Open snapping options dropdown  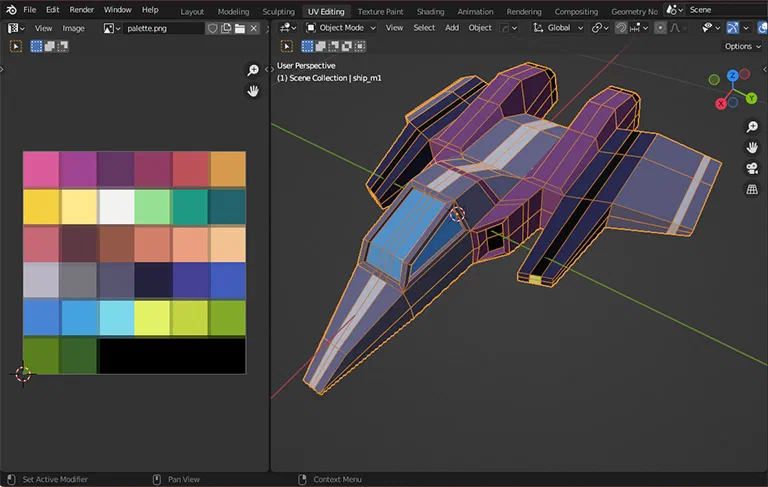639,28
